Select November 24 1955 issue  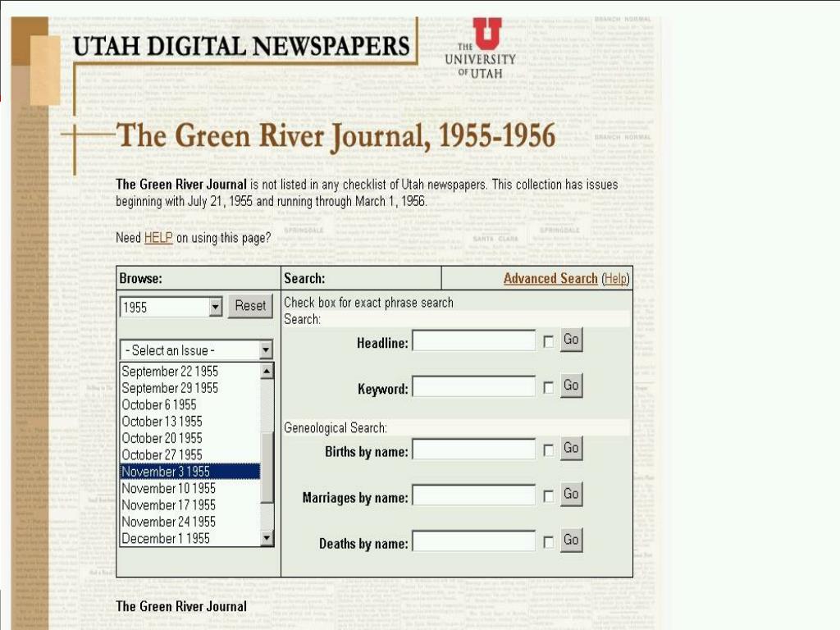pos(189,521)
